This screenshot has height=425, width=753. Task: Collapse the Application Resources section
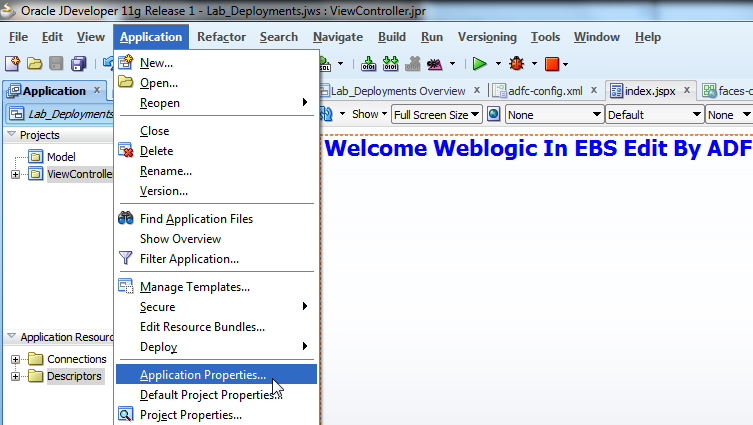point(11,337)
